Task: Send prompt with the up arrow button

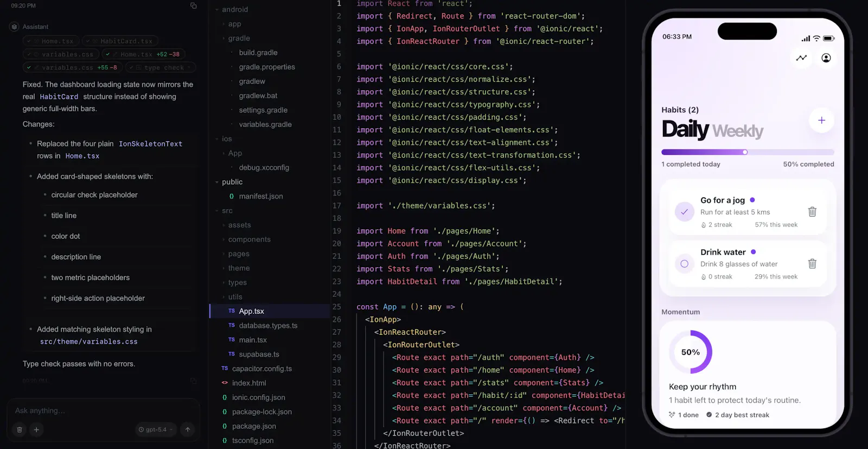Action: (x=188, y=429)
